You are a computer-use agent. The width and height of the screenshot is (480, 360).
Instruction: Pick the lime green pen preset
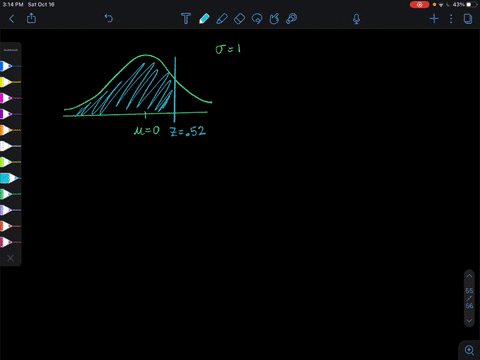10,162
